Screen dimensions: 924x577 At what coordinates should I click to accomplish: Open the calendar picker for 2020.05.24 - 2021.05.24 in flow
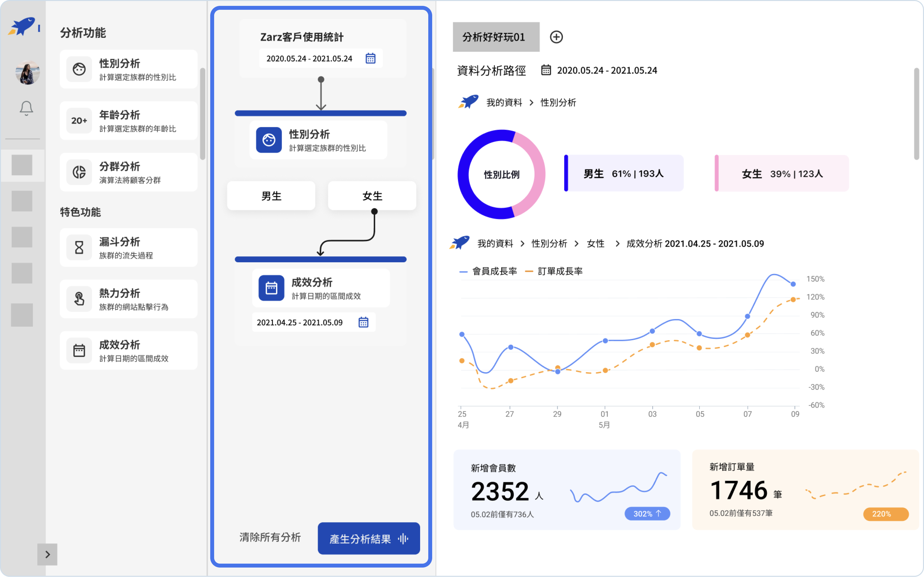370,58
